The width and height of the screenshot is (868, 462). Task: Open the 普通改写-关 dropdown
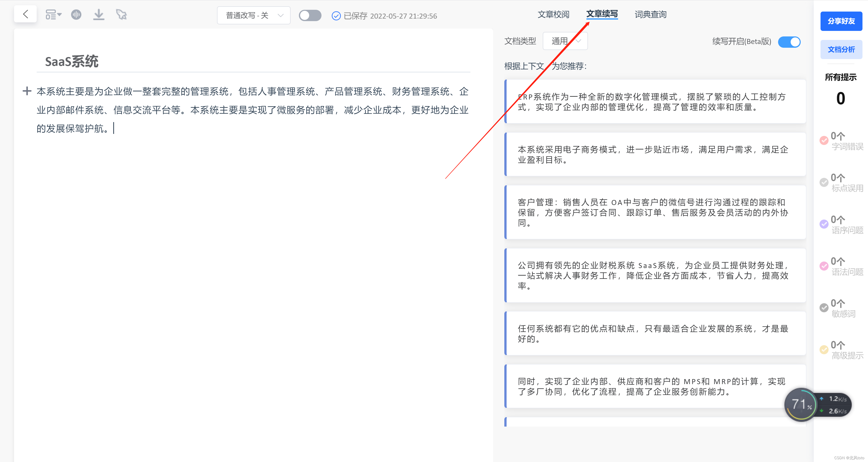coord(253,16)
